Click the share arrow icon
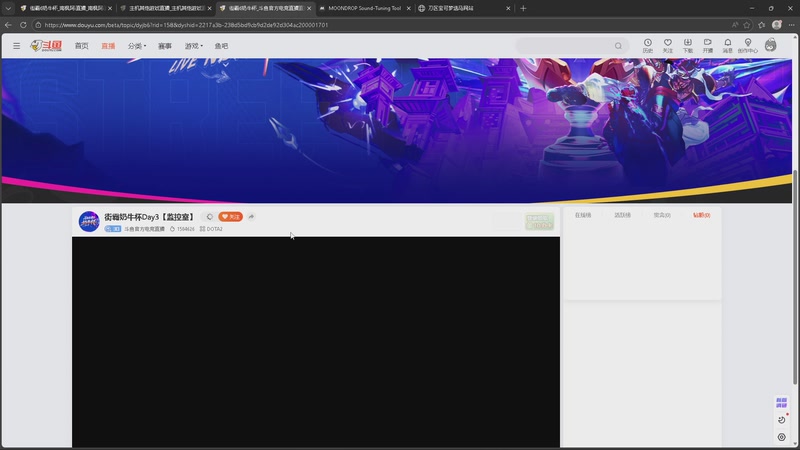800x450 pixels. tap(251, 217)
